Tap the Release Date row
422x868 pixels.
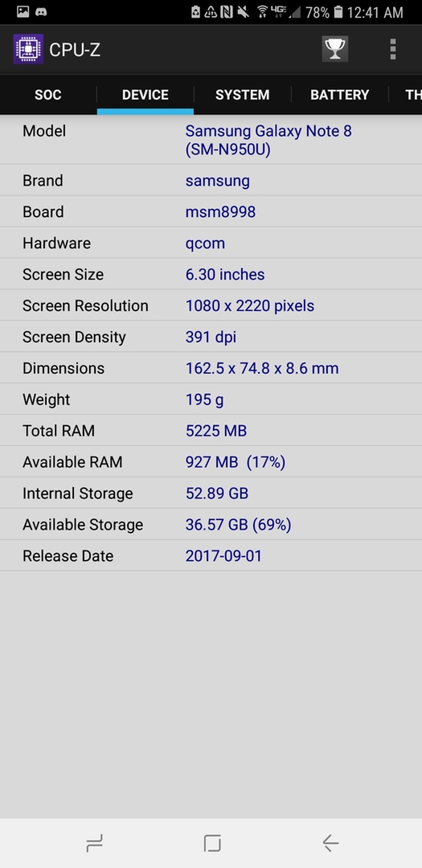coord(211,556)
